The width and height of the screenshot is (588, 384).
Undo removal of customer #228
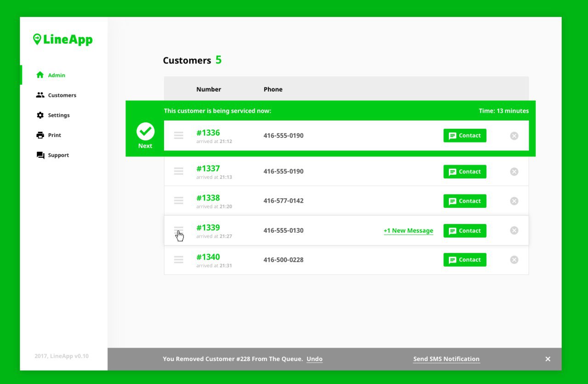click(315, 359)
